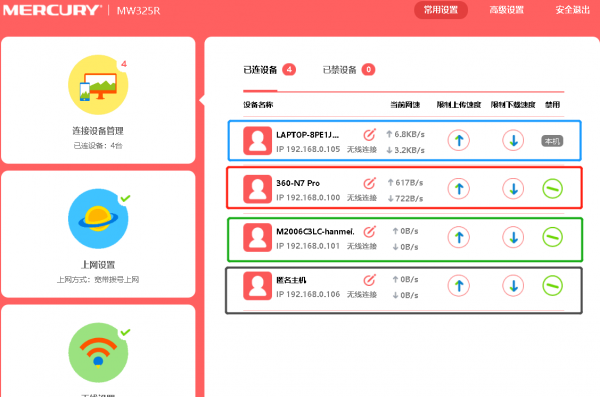Screen dimensions: 600x397
Task: Limit download speed for LAPTOP-8PE1J
Action: [x=513, y=141]
